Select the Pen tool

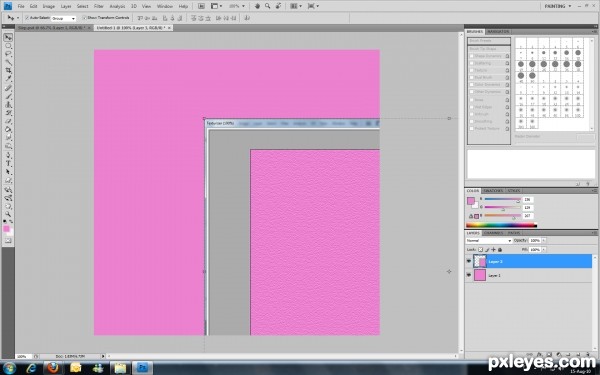[x=8, y=155]
